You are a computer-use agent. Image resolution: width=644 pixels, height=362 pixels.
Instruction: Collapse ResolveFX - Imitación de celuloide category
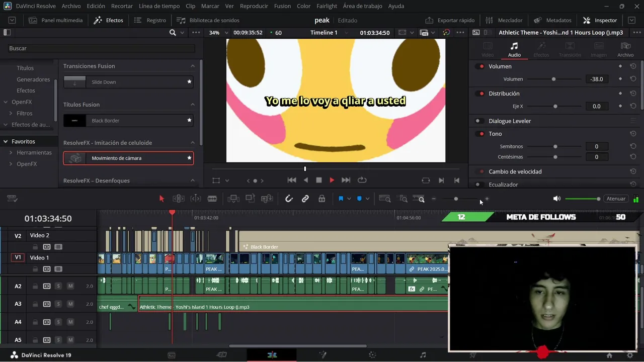click(x=193, y=143)
